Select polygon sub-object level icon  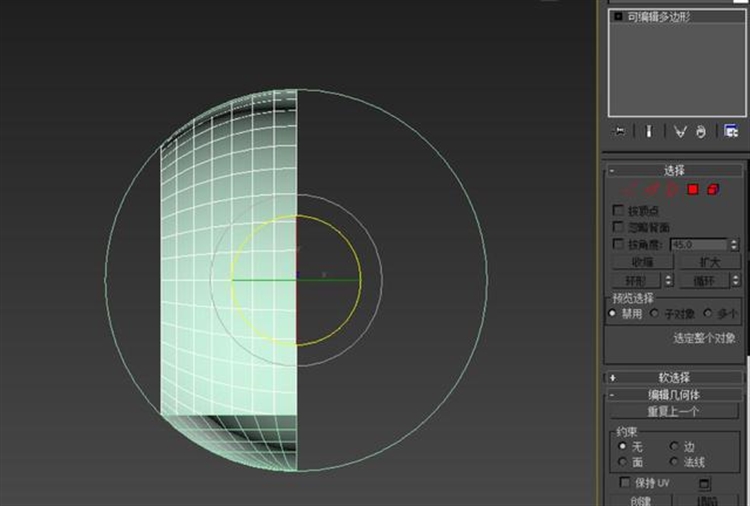point(693,189)
